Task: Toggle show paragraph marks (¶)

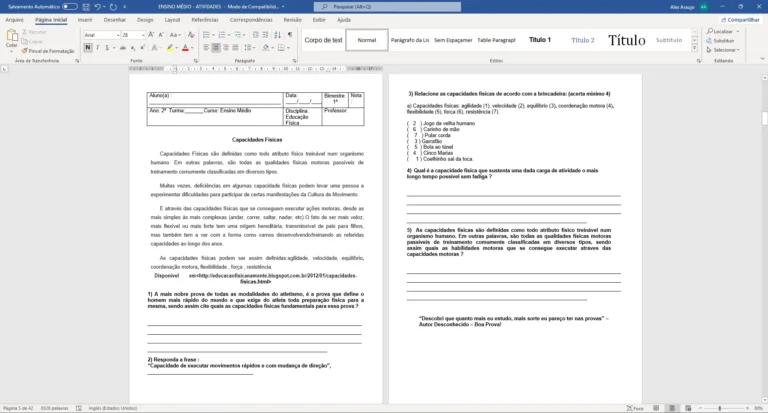Action: (x=290, y=35)
